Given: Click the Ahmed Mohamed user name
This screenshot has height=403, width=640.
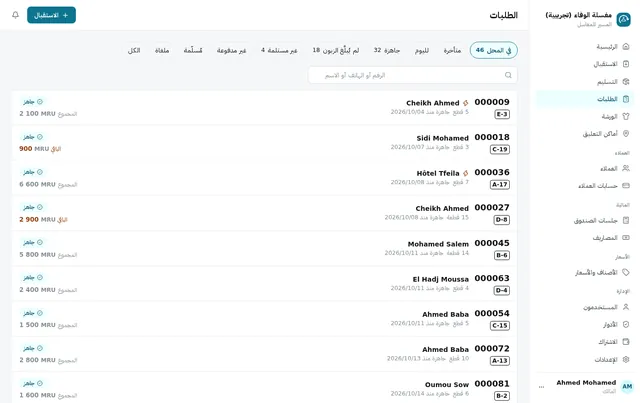Looking at the screenshot, I should click(586, 383).
